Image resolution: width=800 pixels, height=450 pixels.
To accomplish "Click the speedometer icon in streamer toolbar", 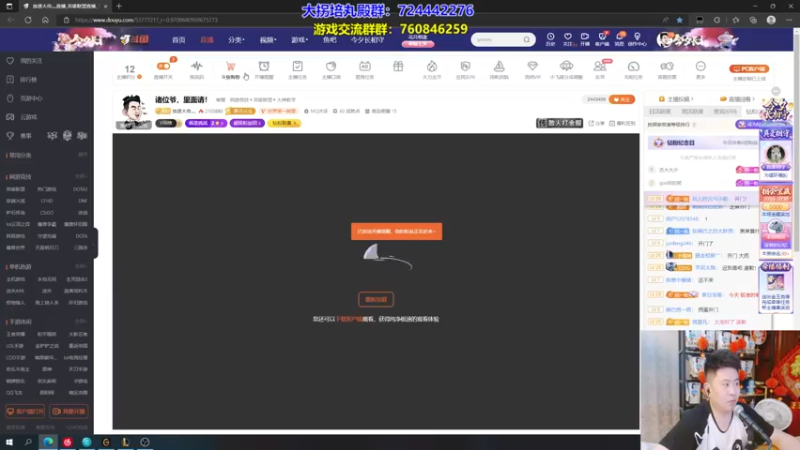I will pos(633,66).
